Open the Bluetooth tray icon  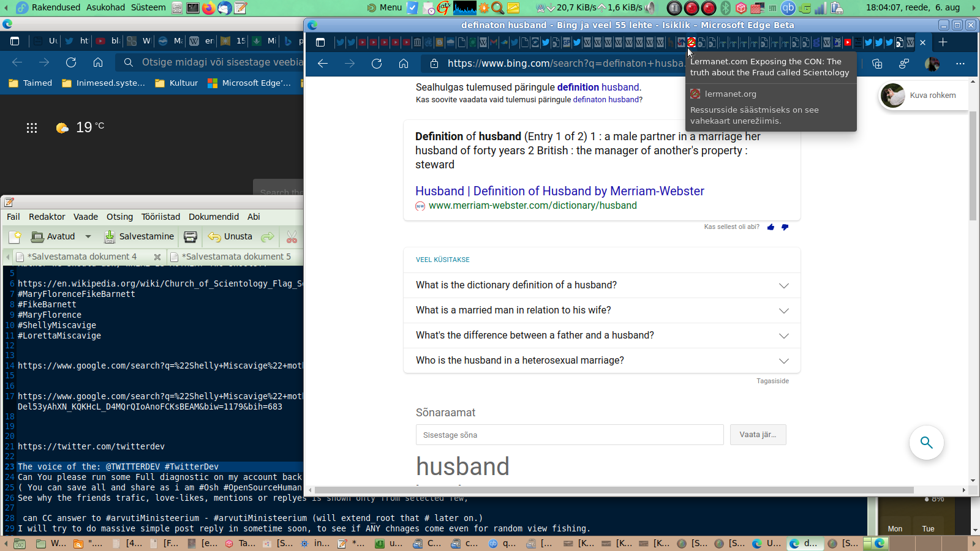point(726,8)
